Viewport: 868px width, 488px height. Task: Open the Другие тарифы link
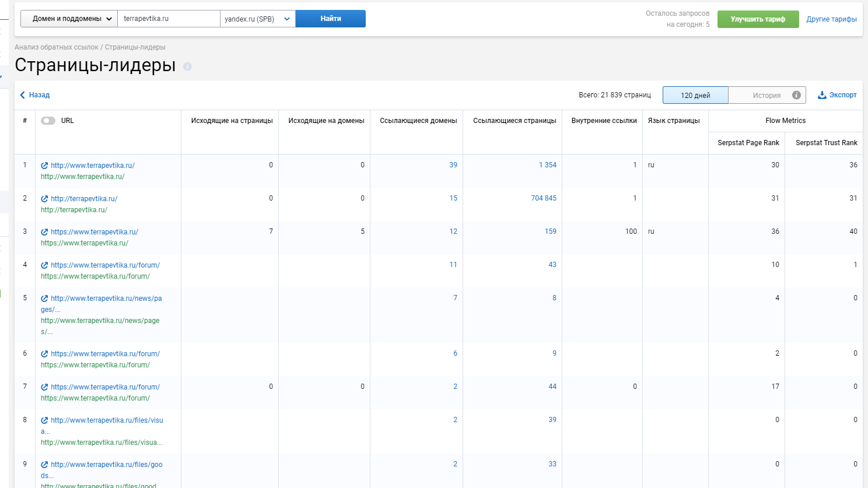pyautogui.click(x=831, y=19)
